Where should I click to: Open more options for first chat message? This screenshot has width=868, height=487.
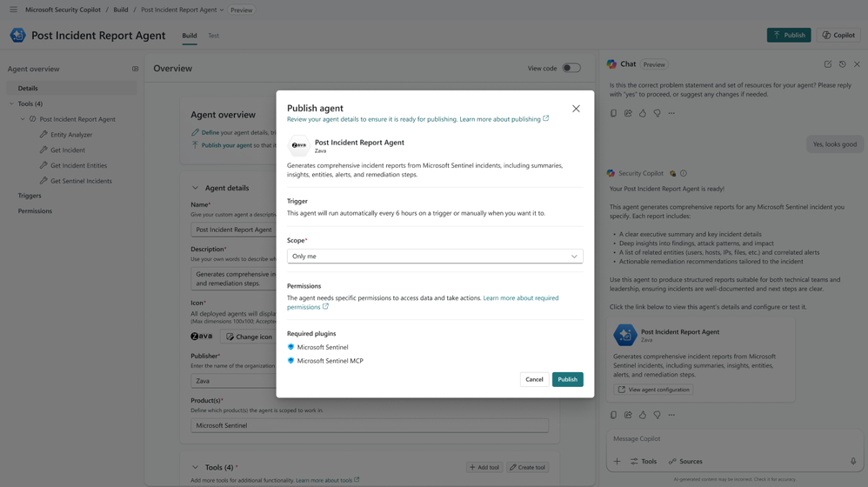pos(671,113)
